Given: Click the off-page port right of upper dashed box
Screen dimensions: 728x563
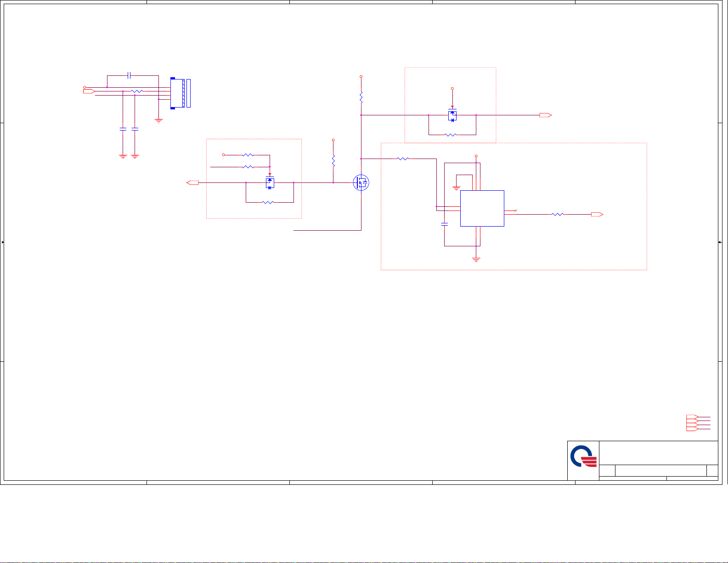Looking at the screenshot, I should [546, 115].
